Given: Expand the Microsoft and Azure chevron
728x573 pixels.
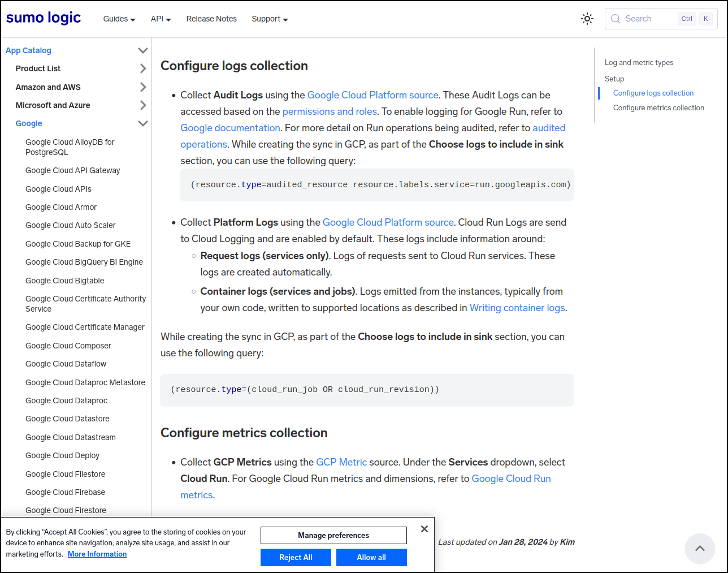Looking at the screenshot, I should coord(142,105).
